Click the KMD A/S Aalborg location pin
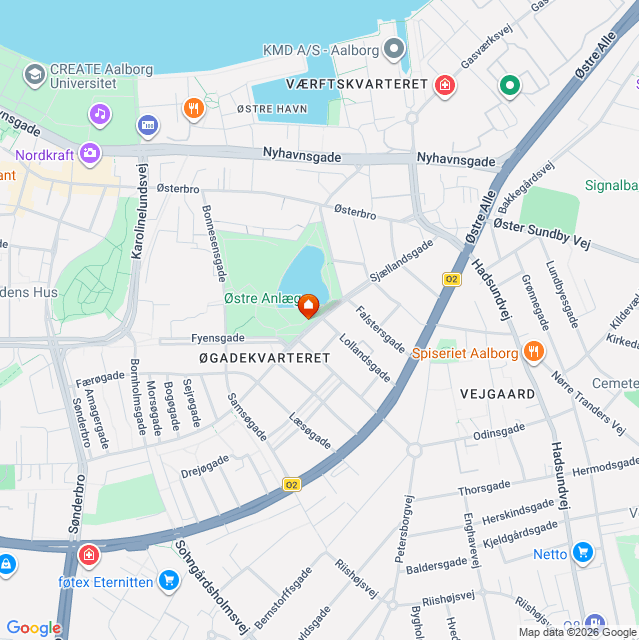 coord(394,49)
